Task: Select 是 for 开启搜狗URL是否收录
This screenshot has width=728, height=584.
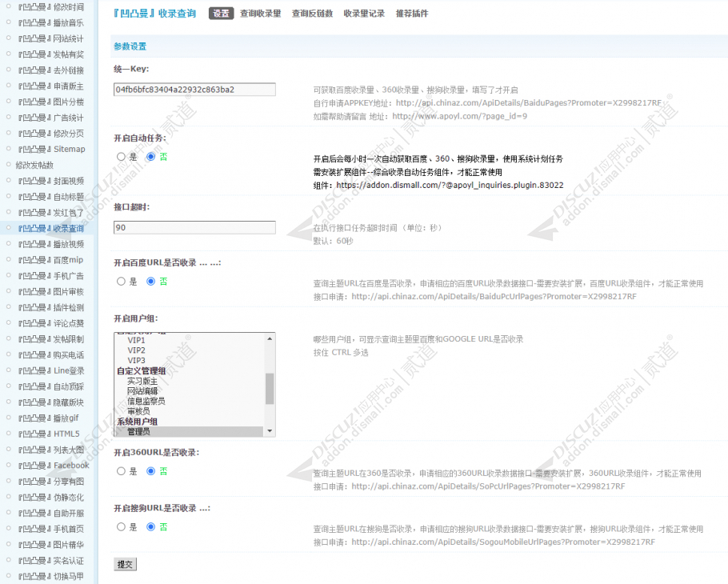Action: [x=121, y=527]
